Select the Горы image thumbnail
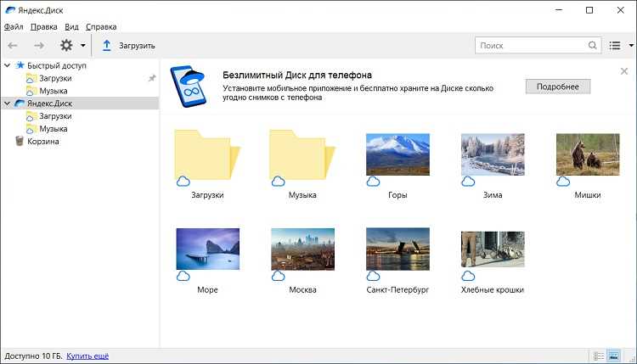Screen dimensions: 637x364 point(397,154)
